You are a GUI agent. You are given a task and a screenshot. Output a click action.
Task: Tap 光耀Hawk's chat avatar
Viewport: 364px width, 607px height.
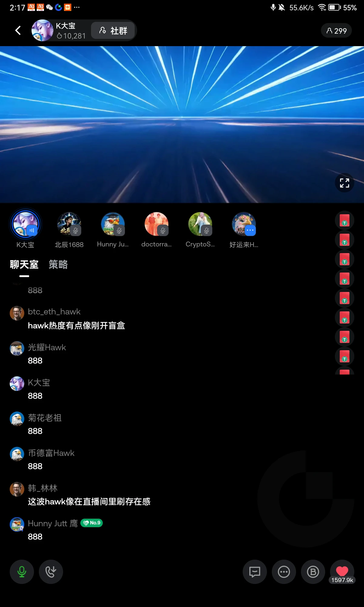click(x=17, y=348)
